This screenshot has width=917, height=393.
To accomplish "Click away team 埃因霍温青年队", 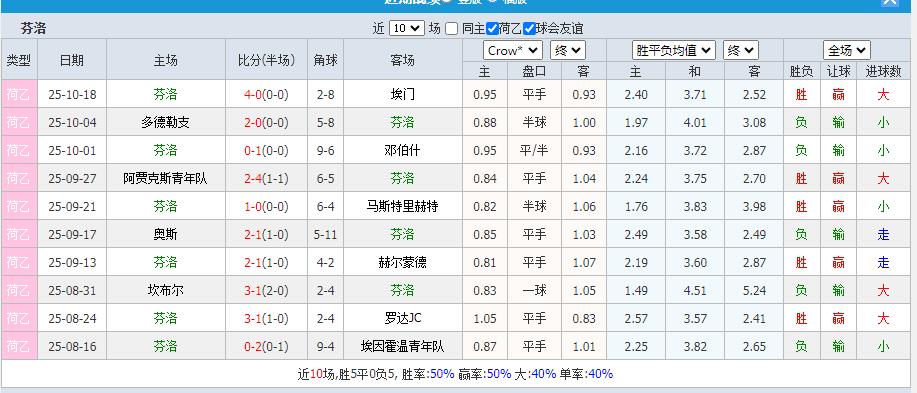I will click(402, 347).
